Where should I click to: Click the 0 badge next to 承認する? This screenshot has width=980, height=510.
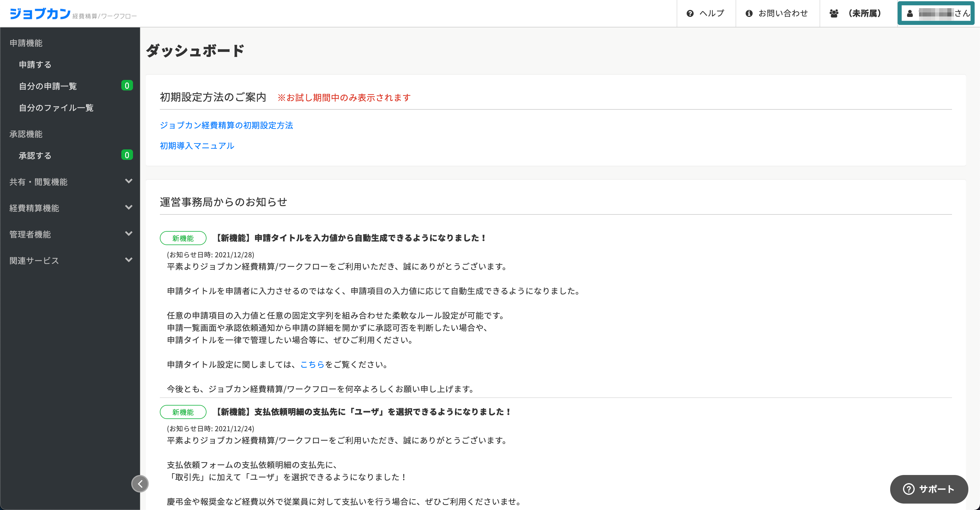coord(127,155)
